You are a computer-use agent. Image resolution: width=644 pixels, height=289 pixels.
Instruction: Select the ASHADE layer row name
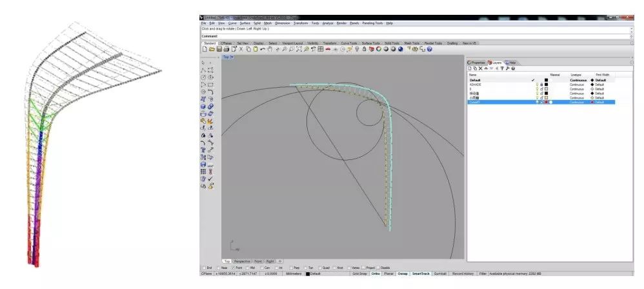click(475, 85)
